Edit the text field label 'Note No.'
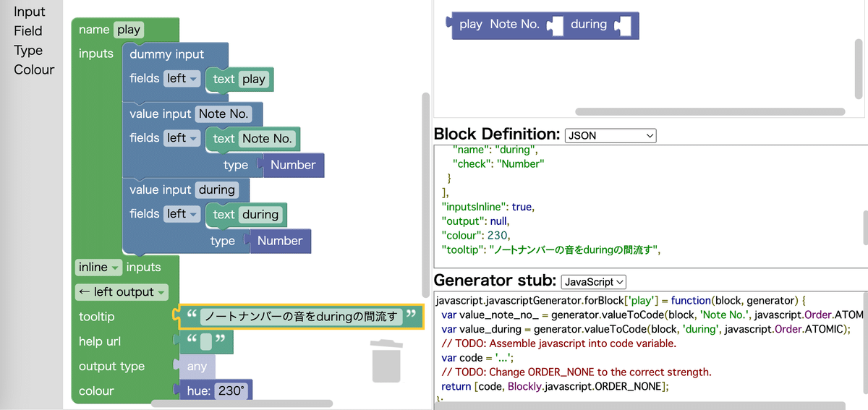Viewport: 868px width, 410px height. [266, 138]
